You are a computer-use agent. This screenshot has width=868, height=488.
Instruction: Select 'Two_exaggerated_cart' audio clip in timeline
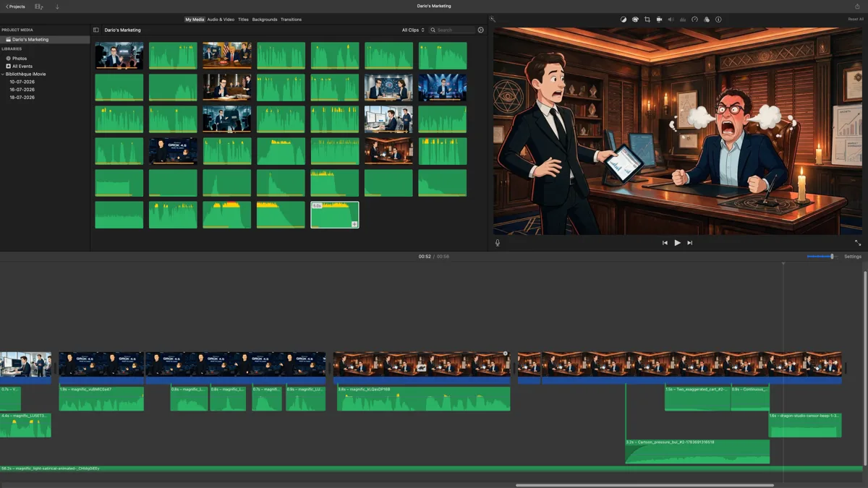pyautogui.click(x=697, y=398)
